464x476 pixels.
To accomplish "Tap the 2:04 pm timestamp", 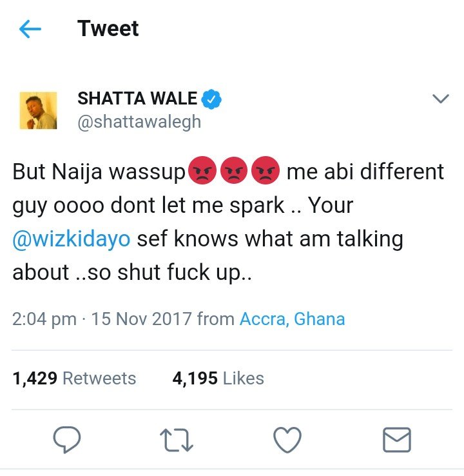I will [44, 319].
